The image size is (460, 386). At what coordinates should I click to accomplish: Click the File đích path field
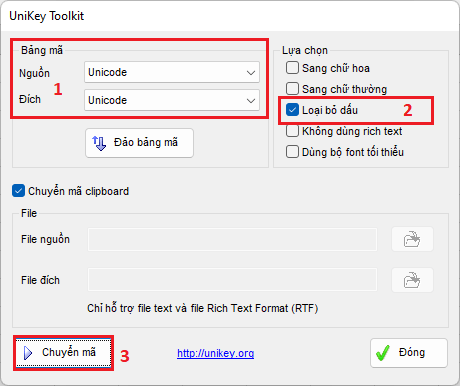point(232,280)
